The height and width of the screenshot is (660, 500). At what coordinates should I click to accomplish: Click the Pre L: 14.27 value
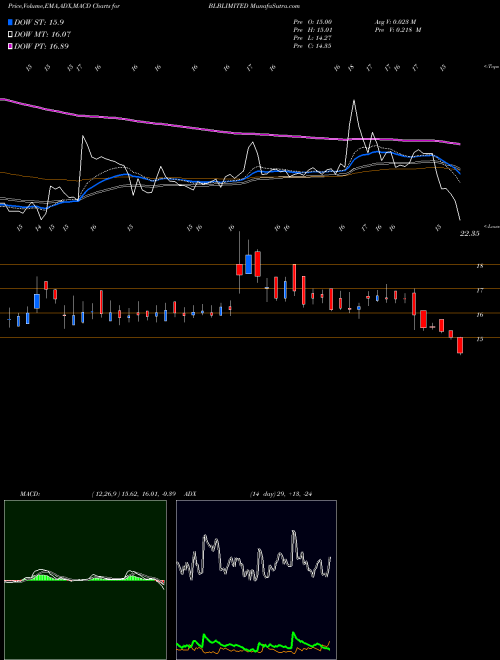coord(312,38)
